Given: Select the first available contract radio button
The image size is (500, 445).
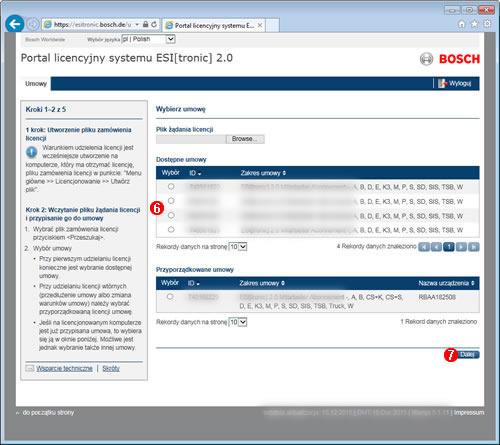Looking at the screenshot, I should pyautogui.click(x=171, y=186).
